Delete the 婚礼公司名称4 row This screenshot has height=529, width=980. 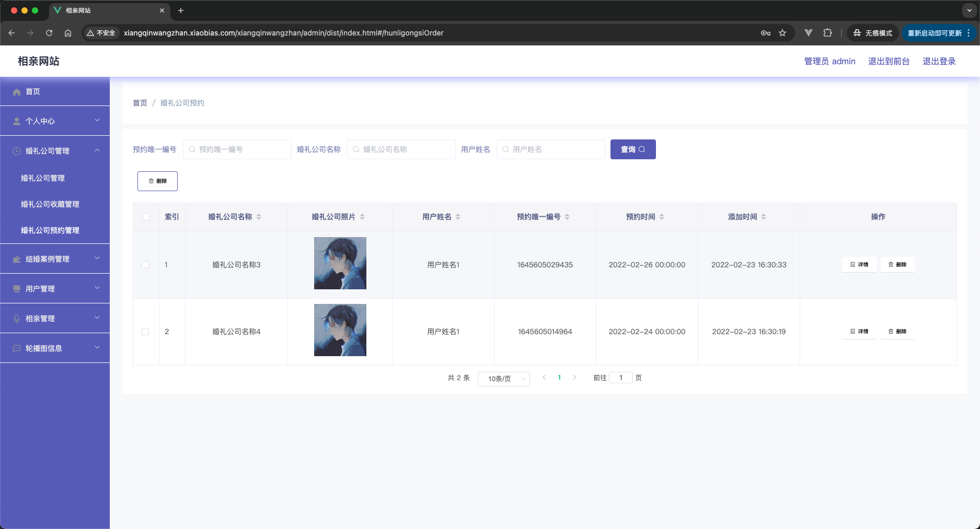(x=897, y=332)
